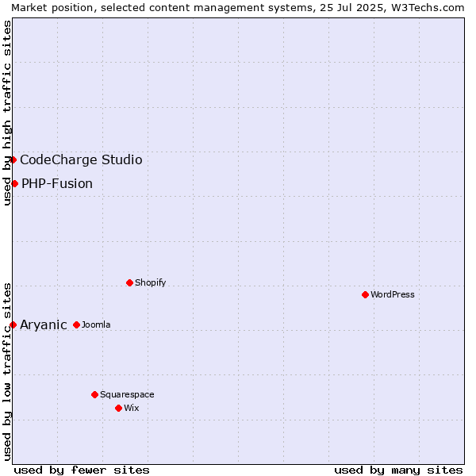Image resolution: width=476 pixels, height=476 pixels.
Task: Click the Aryanic red data point
Action: coord(13,324)
